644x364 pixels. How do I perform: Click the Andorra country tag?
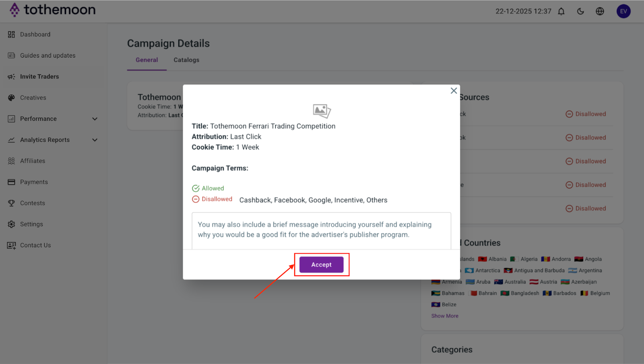tap(556, 259)
